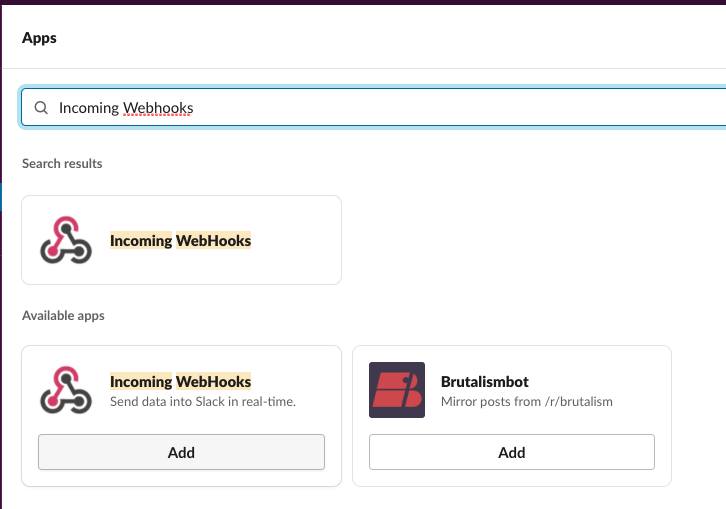Focus the Incoming Webhooks search field
The height and width of the screenshot is (509, 726).
374,107
